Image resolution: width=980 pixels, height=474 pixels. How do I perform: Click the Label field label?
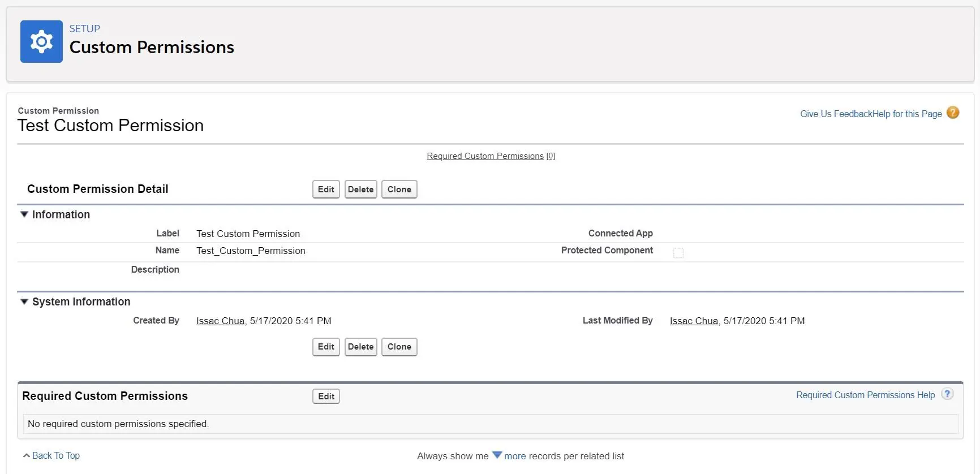pyautogui.click(x=167, y=233)
